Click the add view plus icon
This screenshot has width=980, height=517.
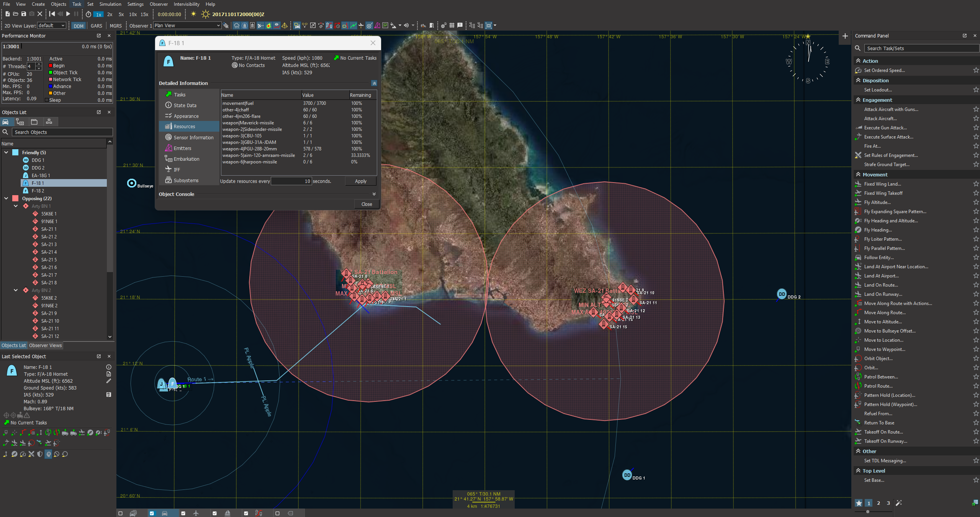[845, 36]
